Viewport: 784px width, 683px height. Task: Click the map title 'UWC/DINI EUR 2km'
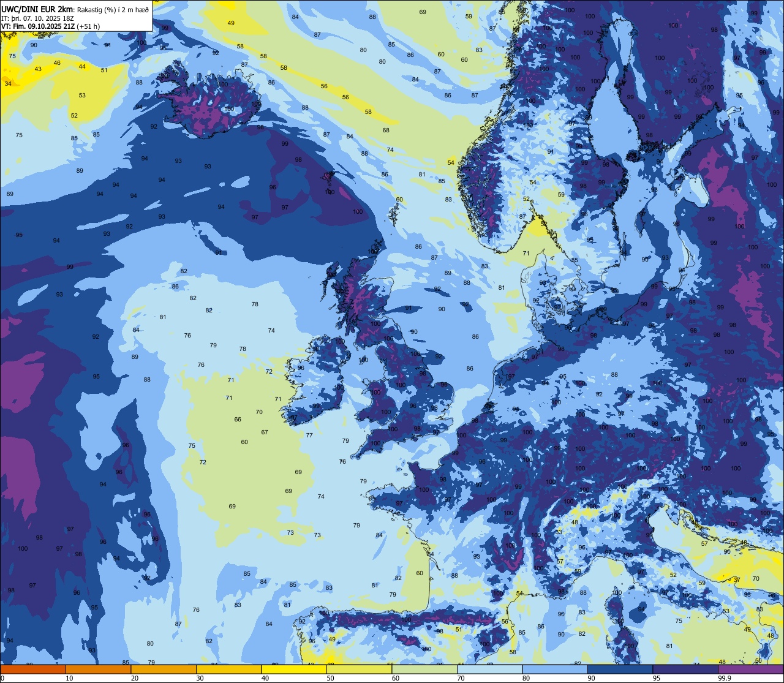coord(37,9)
